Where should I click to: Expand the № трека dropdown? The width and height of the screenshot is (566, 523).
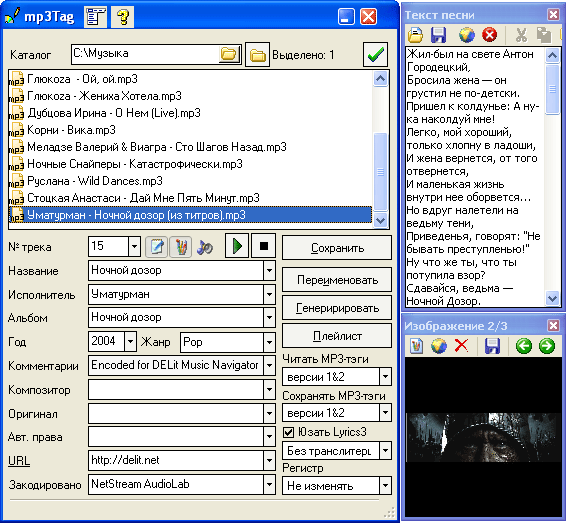pyautogui.click(x=134, y=247)
